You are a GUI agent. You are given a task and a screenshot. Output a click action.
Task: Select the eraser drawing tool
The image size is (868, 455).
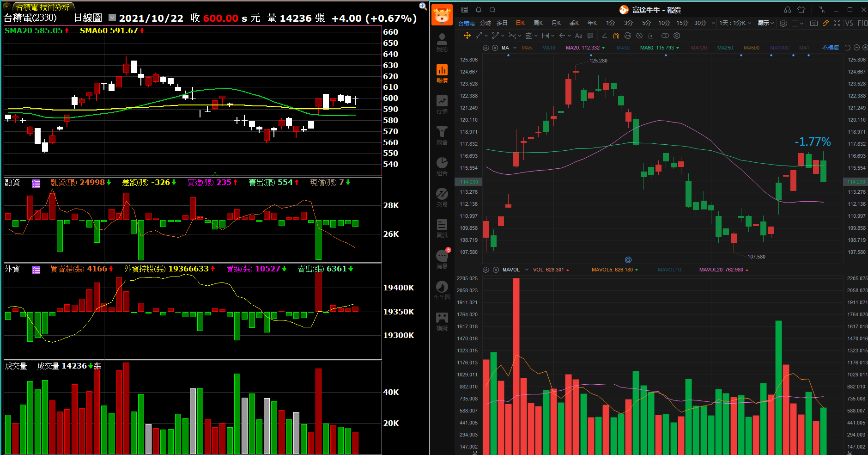[604, 36]
